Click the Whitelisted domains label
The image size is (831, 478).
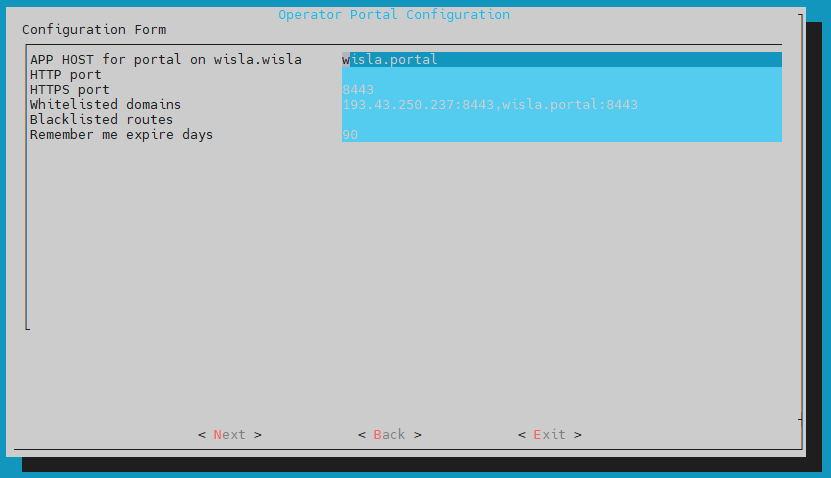click(105, 105)
